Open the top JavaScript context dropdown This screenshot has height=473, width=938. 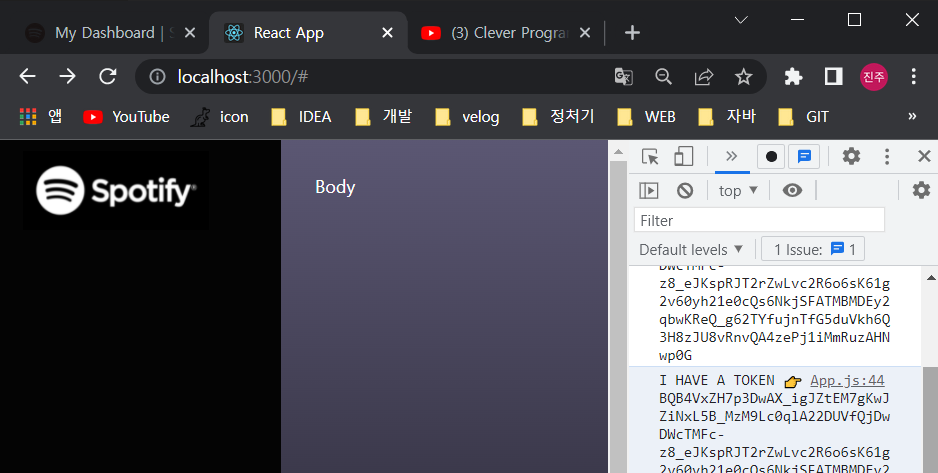pos(738,191)
